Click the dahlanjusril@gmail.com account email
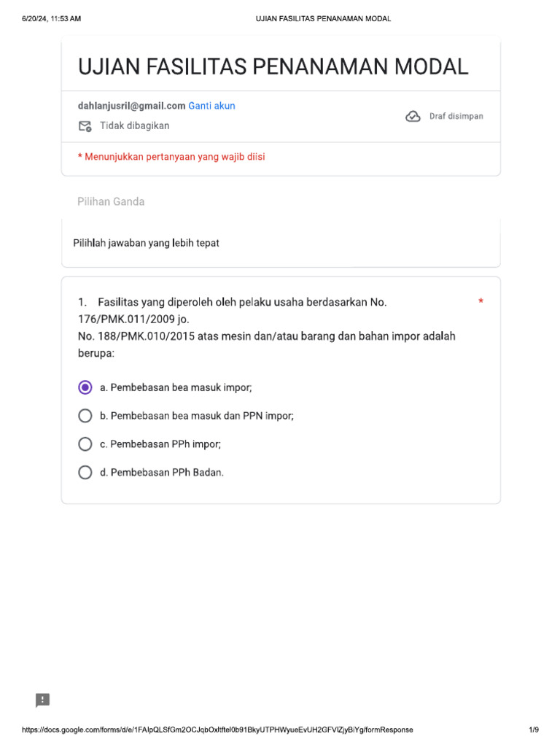The width and height of the screenshot is (560, 747). click(131, 106)
